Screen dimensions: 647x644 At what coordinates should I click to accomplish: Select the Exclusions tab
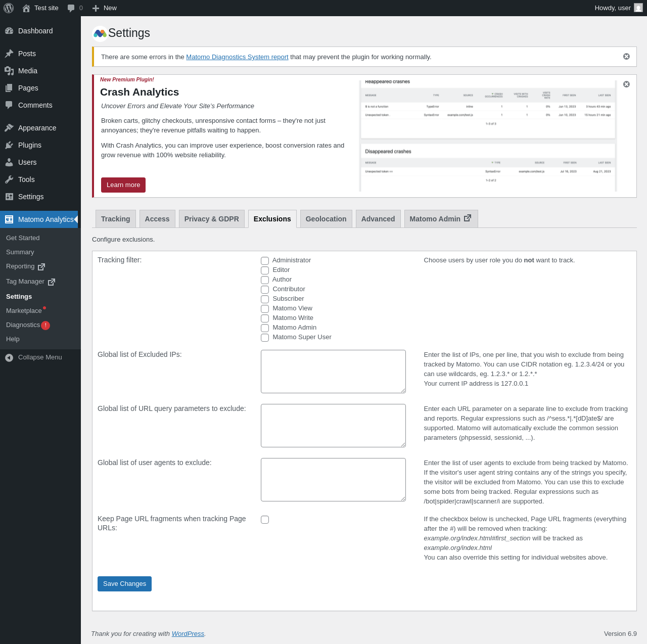(272, 219)
